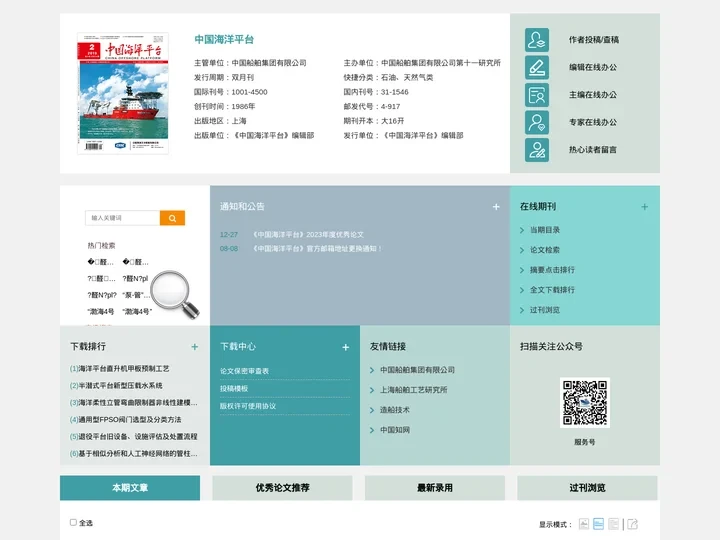
Task: Open friendly link 中国船舶集团有限公司
Action: click(x=417, y=370)
